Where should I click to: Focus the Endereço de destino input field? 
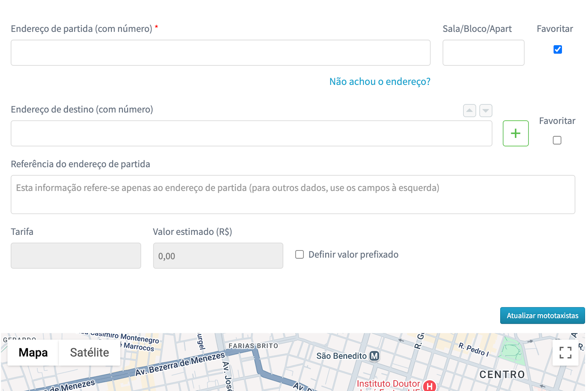point(251,133)
